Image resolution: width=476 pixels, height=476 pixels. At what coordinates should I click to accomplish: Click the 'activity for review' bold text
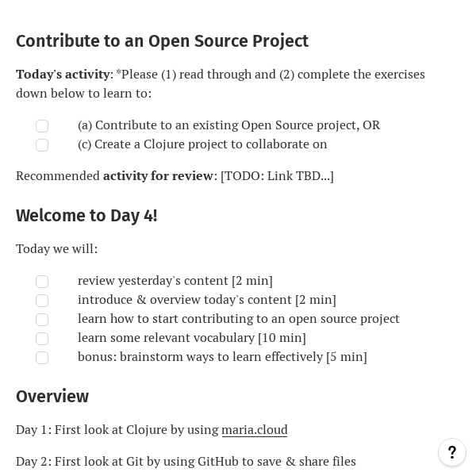(x=158, y=175)
